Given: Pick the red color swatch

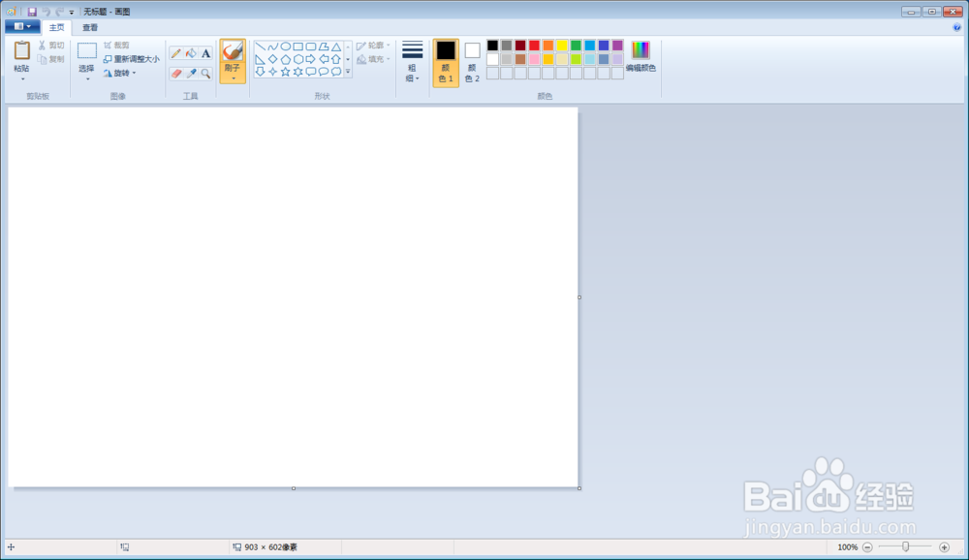Looking at the screenshot, I should (534, 46).
